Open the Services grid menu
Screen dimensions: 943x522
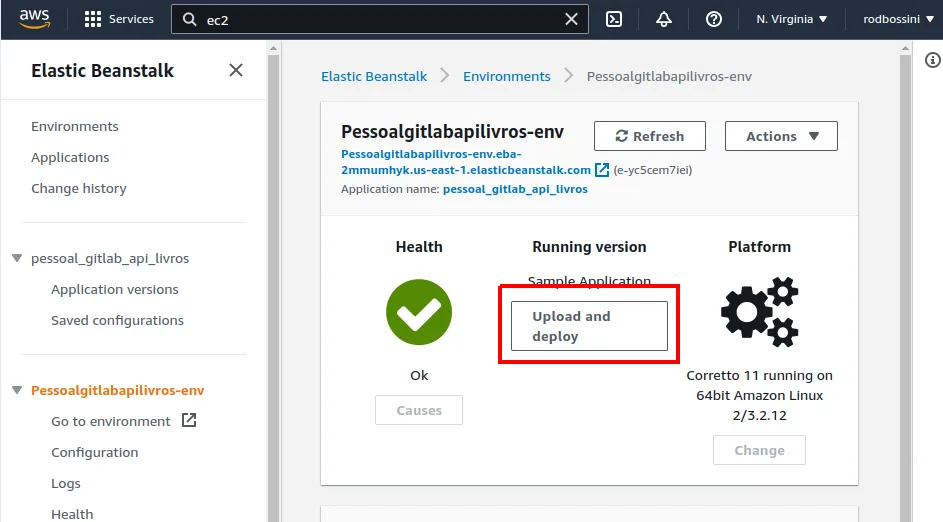tap(93, 19)
